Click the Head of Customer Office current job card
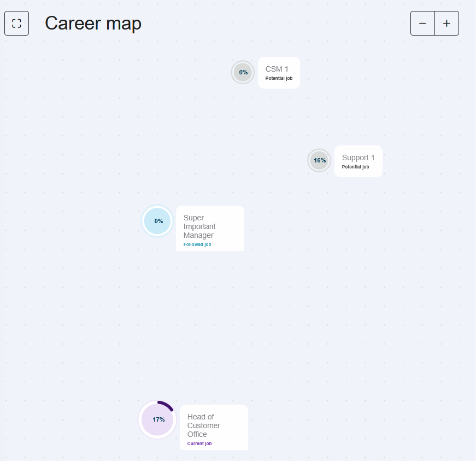 214,427
